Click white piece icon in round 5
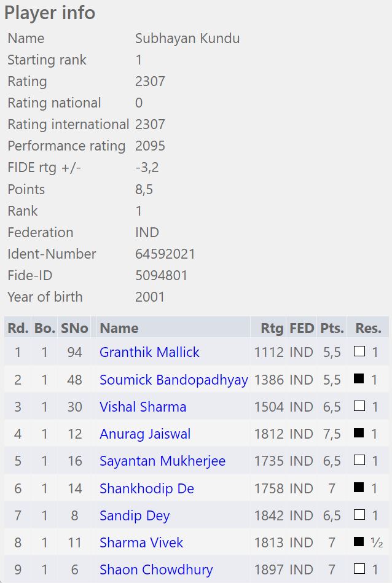 359,461
